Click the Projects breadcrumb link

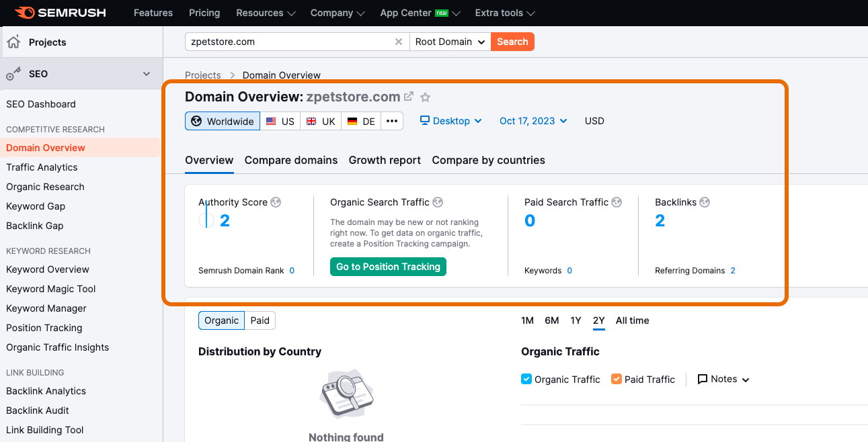point(203,75)
